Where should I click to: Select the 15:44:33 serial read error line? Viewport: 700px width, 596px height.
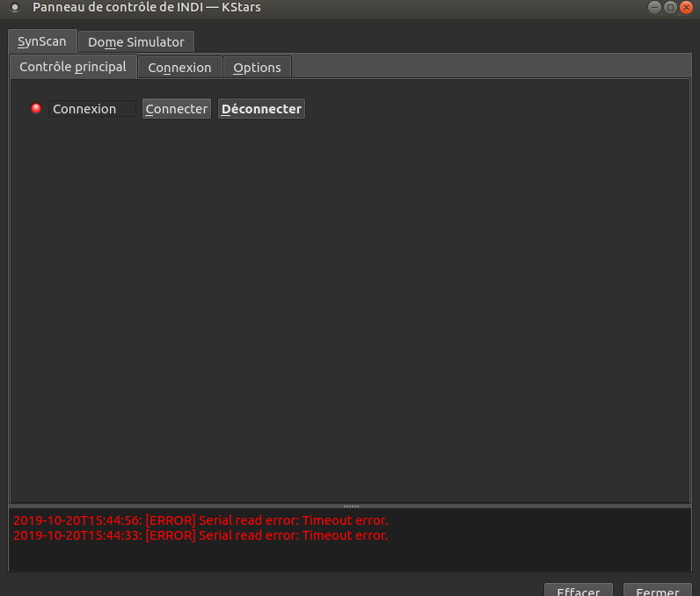(201, 535)
